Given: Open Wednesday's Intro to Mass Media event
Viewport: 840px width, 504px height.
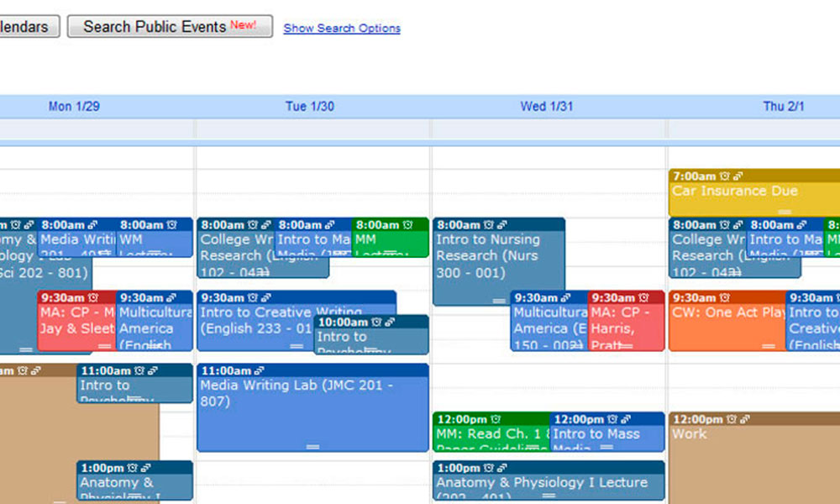Looking at the screenshot, I should [607, 432].
